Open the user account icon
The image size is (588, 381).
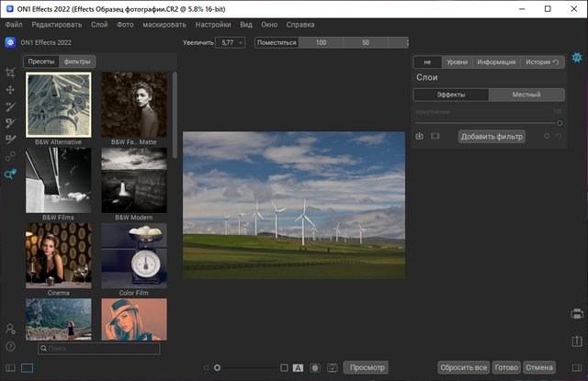tap(10, 329)
